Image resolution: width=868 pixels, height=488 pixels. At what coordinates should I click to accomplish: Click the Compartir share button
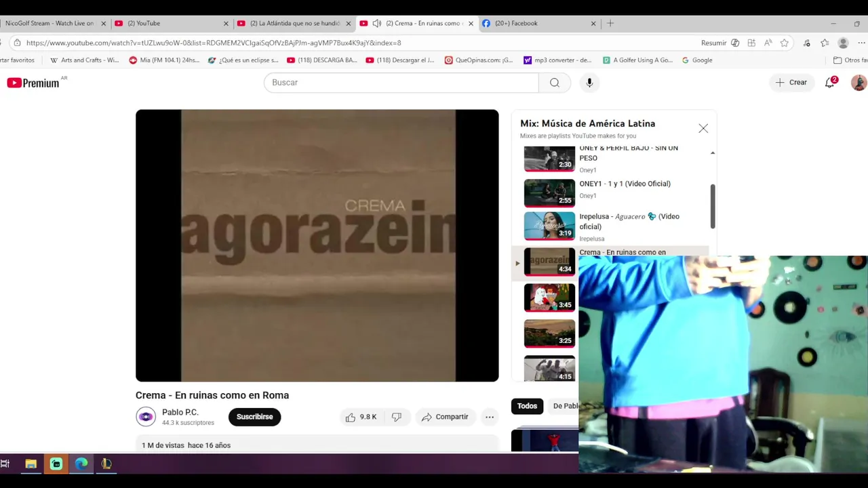click(445, 417)
